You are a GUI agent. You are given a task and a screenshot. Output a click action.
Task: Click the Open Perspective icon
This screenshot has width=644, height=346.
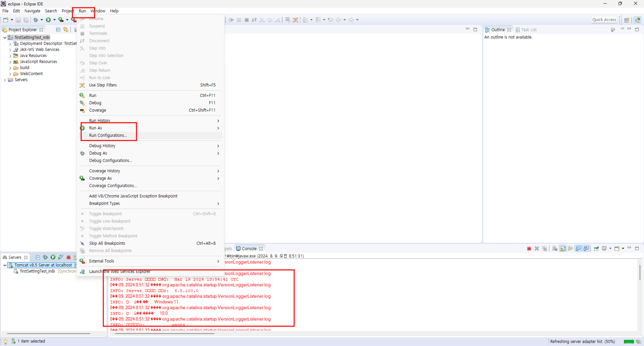tap(627, 20)
